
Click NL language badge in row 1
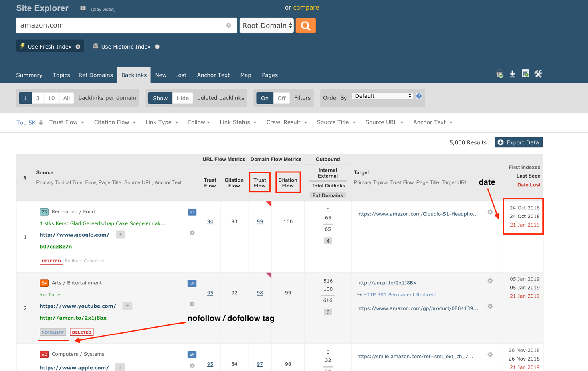(192, 212)
